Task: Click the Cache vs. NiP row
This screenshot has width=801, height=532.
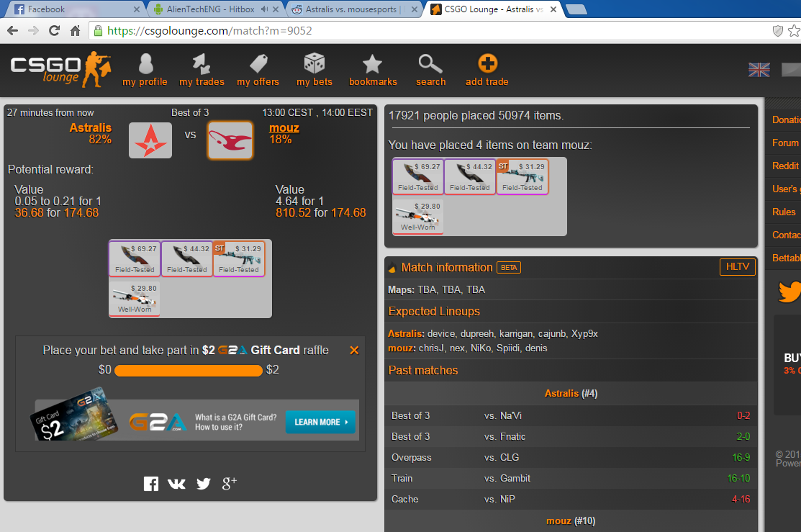Action: coord(571,500)
